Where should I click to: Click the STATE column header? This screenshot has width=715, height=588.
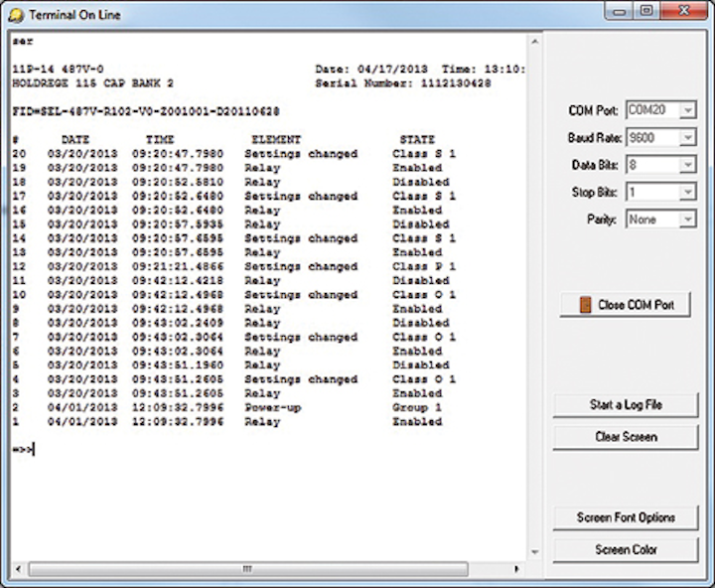pos(417,140)
